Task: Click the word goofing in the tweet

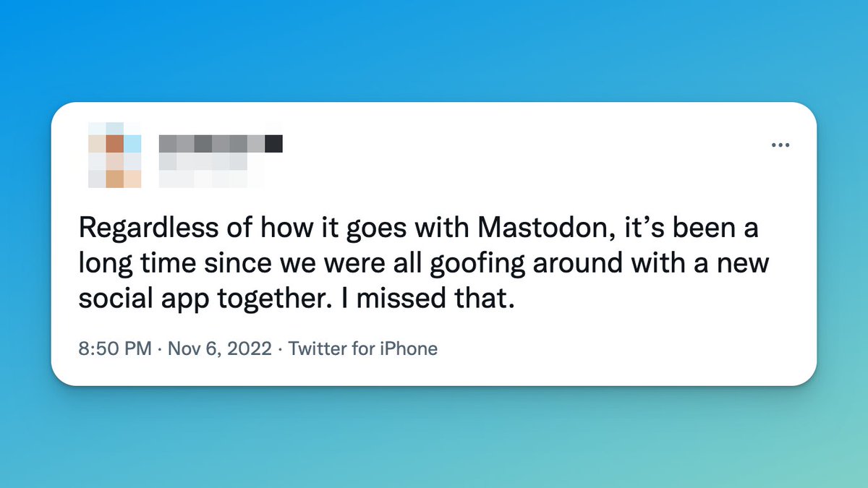Action: (x=480, y=264)
